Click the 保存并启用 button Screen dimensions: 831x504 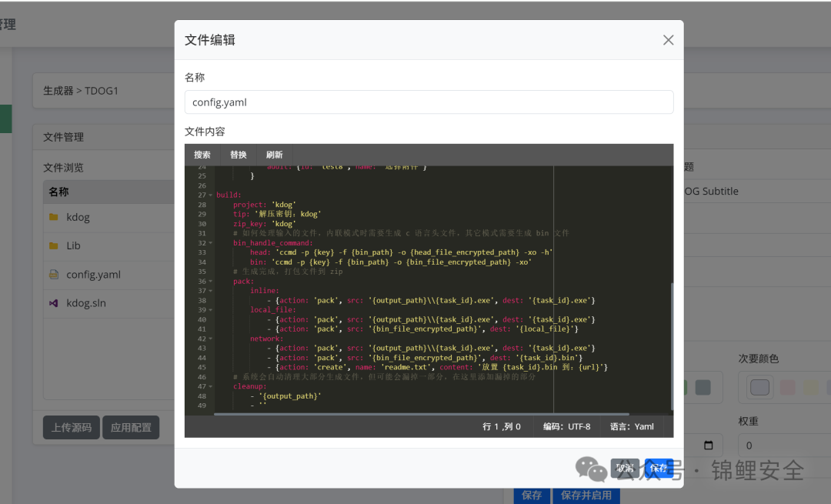(x=586, y=496)
